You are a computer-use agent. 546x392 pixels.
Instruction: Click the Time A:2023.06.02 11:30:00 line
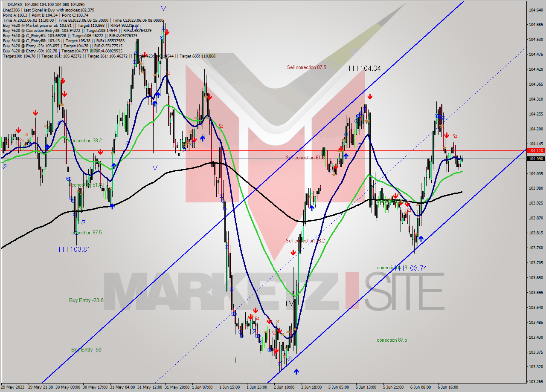(83, 20)
